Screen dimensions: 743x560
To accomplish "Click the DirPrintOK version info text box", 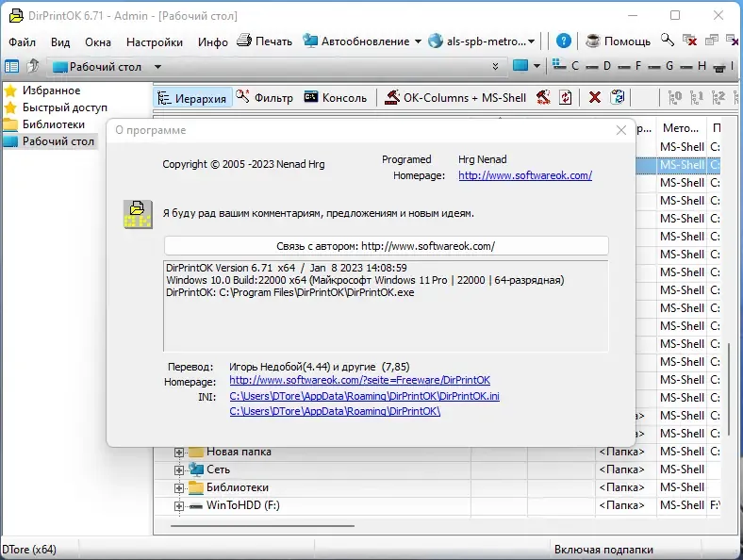I will pyautogui.click(x=386, y=306).
